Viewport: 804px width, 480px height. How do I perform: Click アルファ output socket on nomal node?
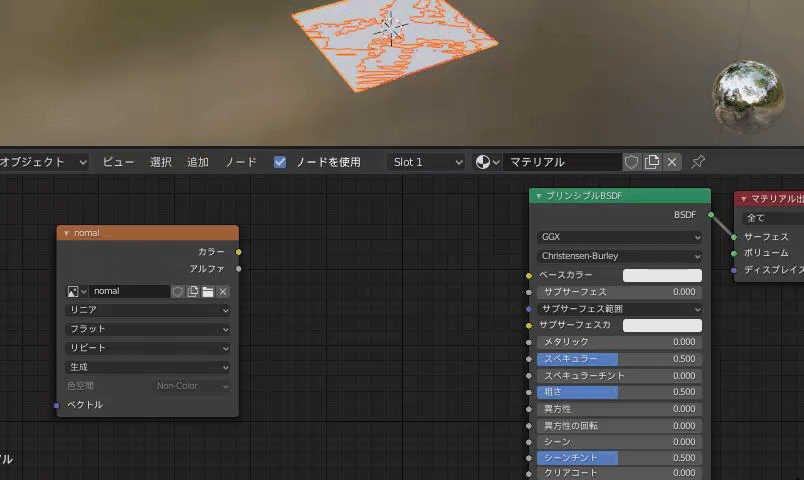[x=238, y=269]
